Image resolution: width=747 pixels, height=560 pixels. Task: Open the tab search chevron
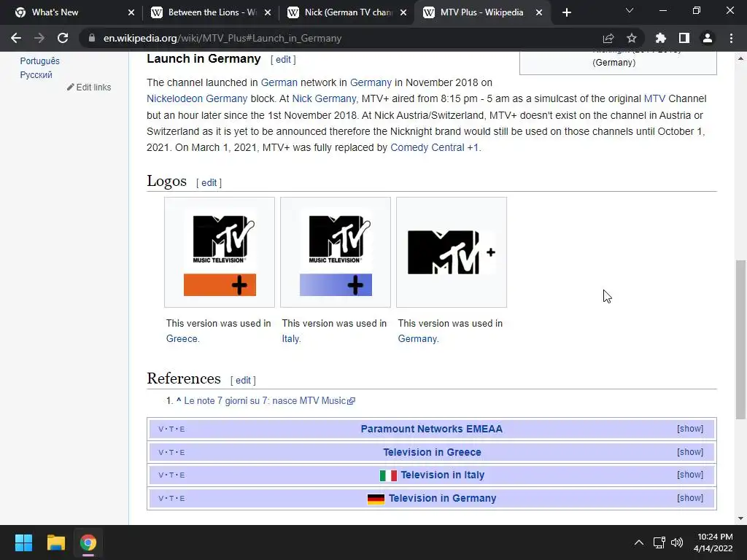click(x=630, y=10)
